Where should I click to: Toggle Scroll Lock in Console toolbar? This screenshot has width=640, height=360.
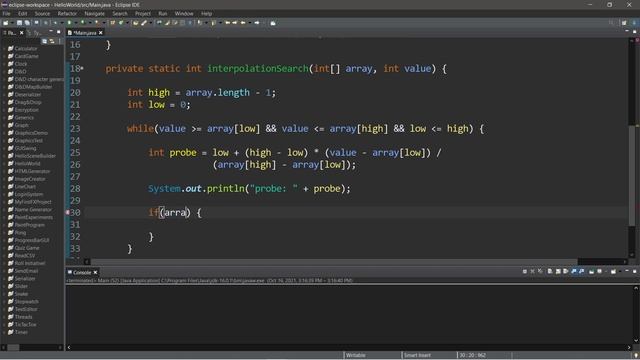point(558,271)
